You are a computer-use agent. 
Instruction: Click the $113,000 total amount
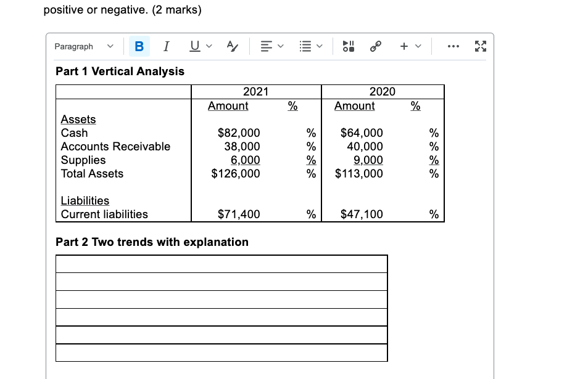click(x=359, y=173)
